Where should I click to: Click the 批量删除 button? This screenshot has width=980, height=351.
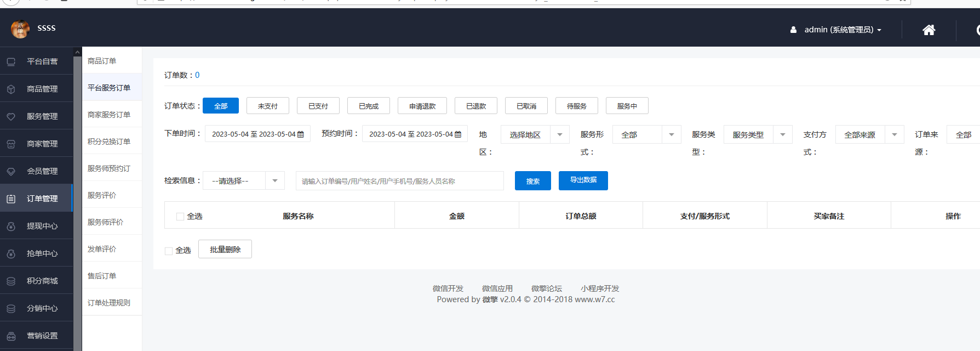(x=225, y=249)
